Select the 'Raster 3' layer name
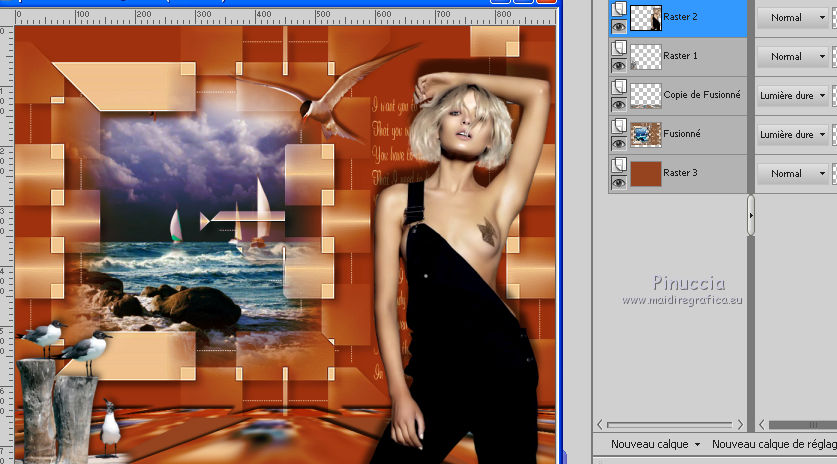 tap(680, 172)
